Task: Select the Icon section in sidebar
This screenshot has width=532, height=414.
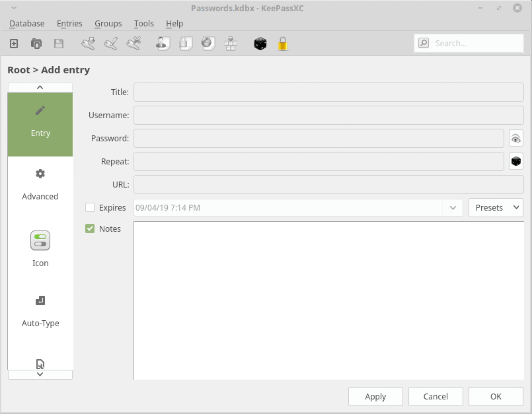Action: click(40, 248)
